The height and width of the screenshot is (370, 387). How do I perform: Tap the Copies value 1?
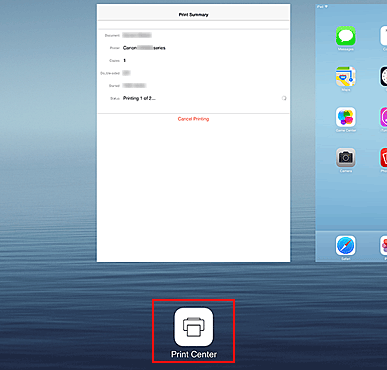pyautogui.click(x=125, y=61)
